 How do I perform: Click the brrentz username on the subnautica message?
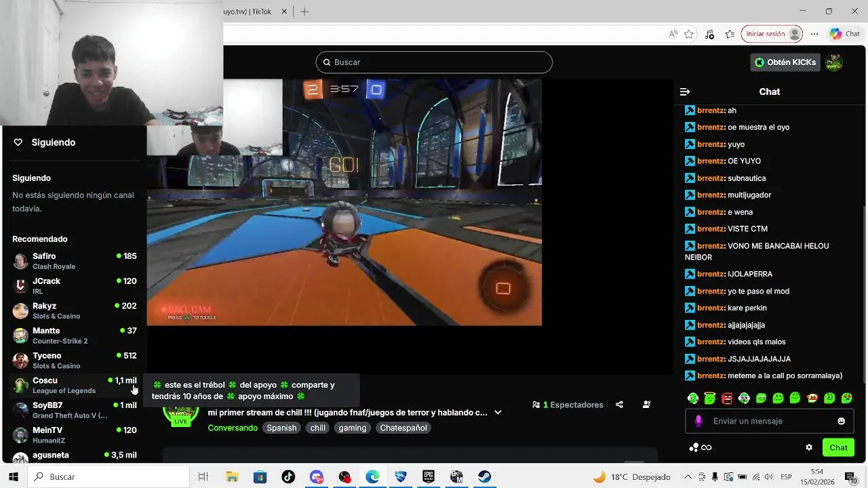[711, 178]
